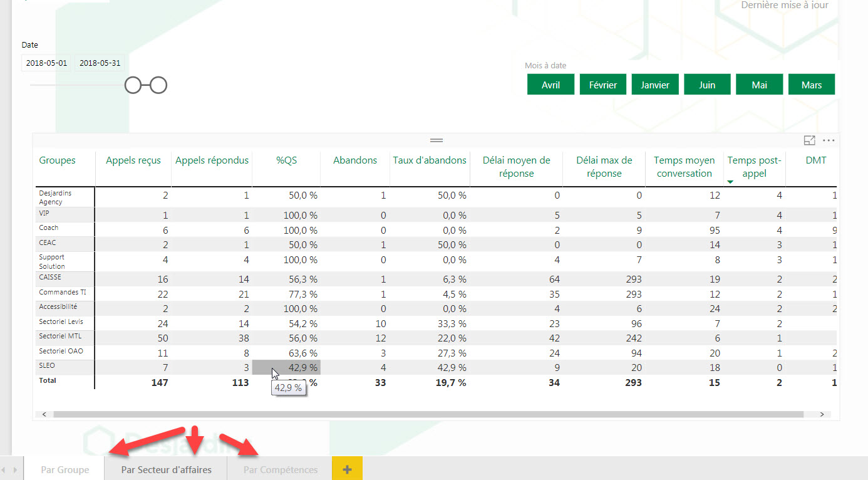The width and height of the screenshot is (868, 480).
Task: Edit end date field 2018-05-31
Action: [100, 63]
